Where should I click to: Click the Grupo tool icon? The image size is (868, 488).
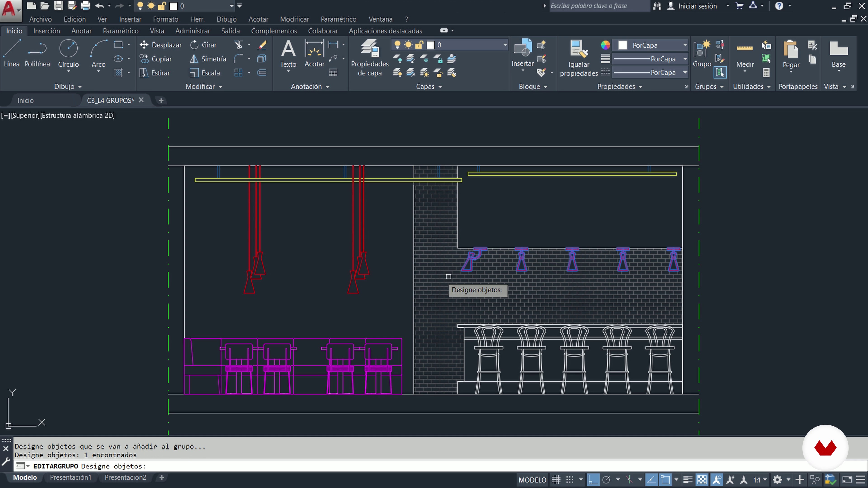702,53
